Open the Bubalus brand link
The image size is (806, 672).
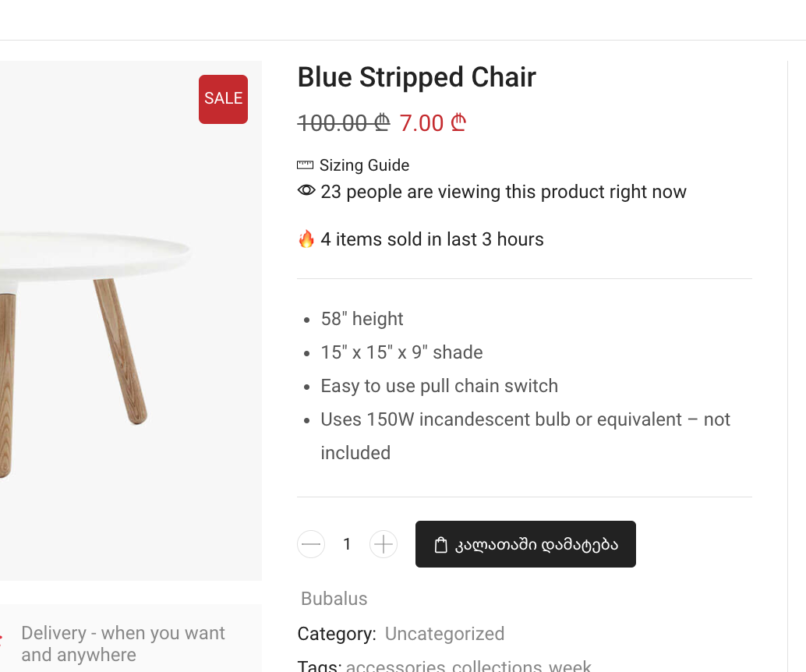click(334, 599)
